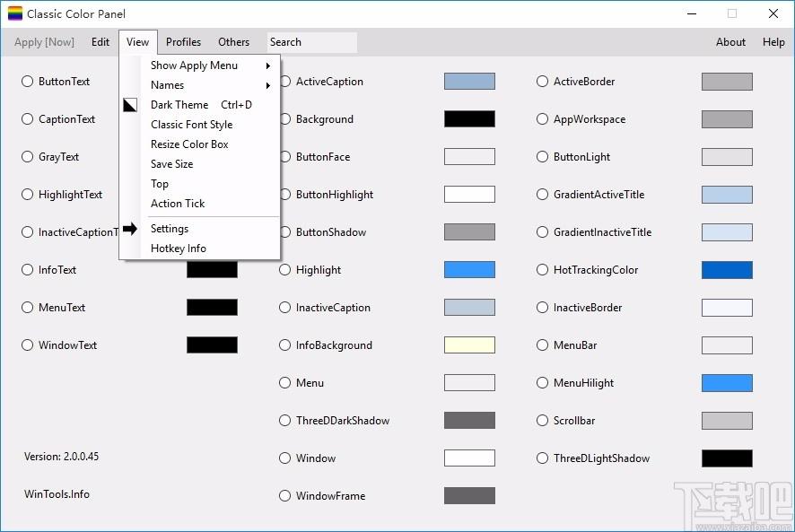Click the MenuText black color swatch

click(x=212, y=308)
